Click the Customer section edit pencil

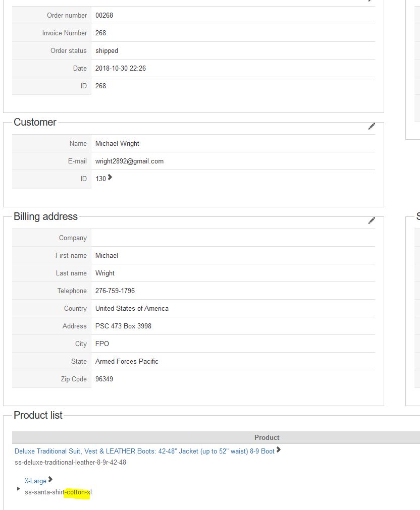[372, 126]
